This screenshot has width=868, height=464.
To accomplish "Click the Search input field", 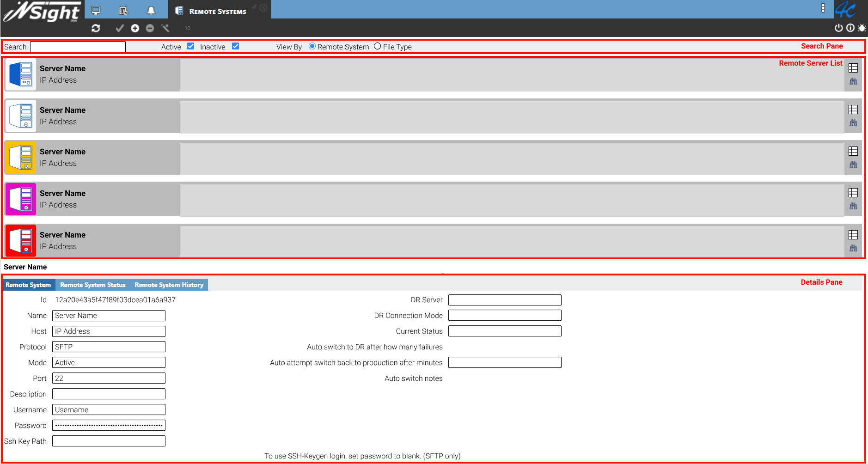I will [x=78, y=47].
